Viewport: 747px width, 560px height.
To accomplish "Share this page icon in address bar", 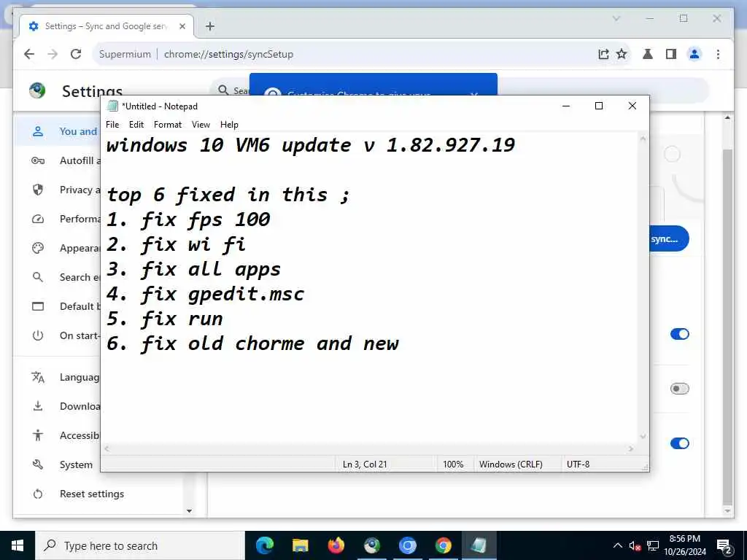I will [x=603, y=54].
